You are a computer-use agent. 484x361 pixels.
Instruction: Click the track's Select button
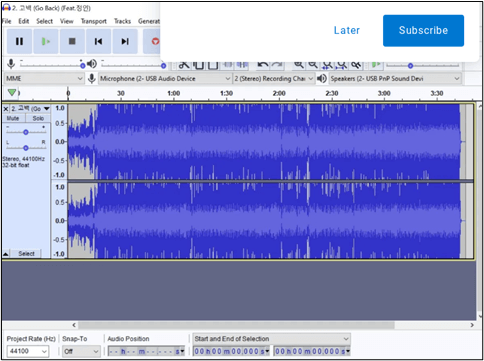(26, 254)
